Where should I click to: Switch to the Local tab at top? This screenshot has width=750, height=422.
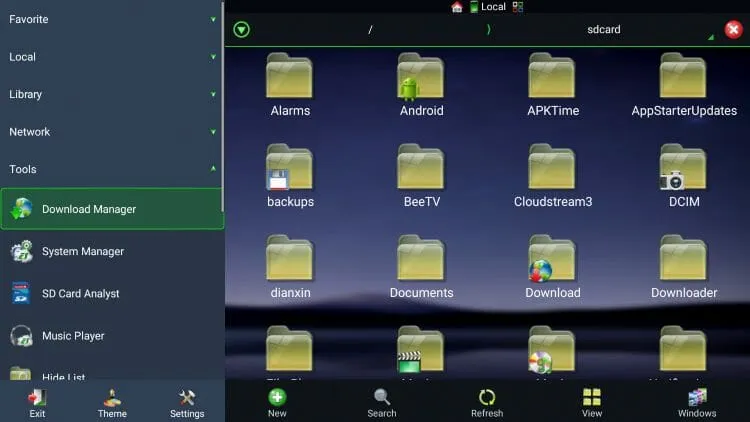tap(488, 7)
